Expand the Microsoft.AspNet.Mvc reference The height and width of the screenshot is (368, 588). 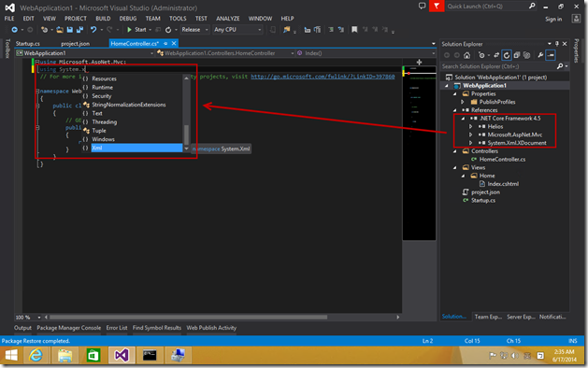[x=471, y=134]
